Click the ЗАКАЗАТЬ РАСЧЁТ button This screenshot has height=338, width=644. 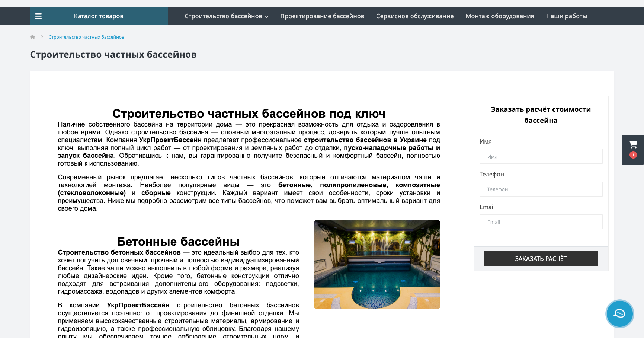click(x=541, y=259)
